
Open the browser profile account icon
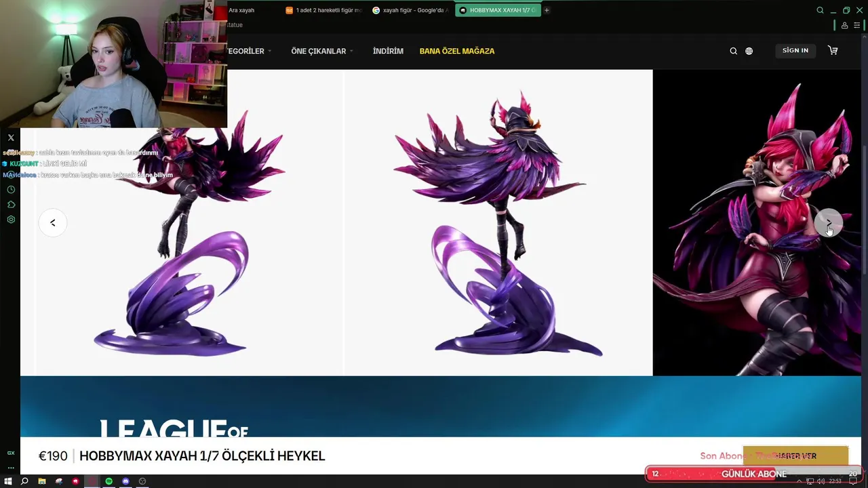coord(844,25)
